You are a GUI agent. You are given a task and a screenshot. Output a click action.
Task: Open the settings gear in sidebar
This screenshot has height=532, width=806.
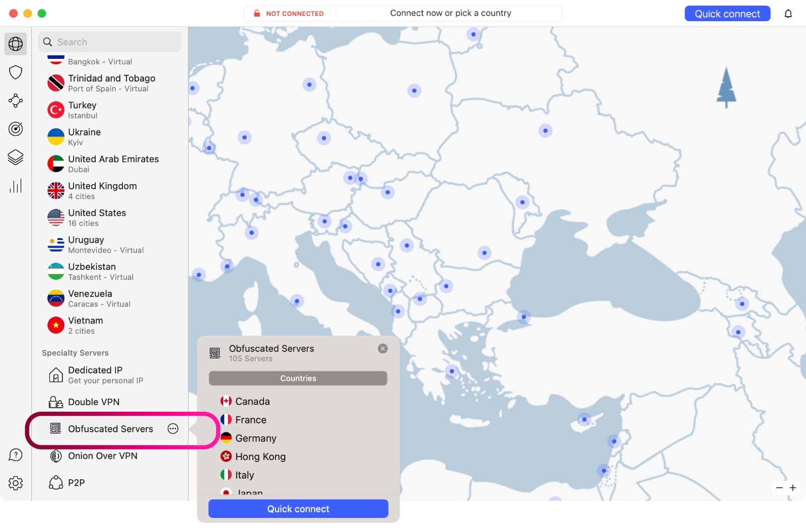click(16, 483)
